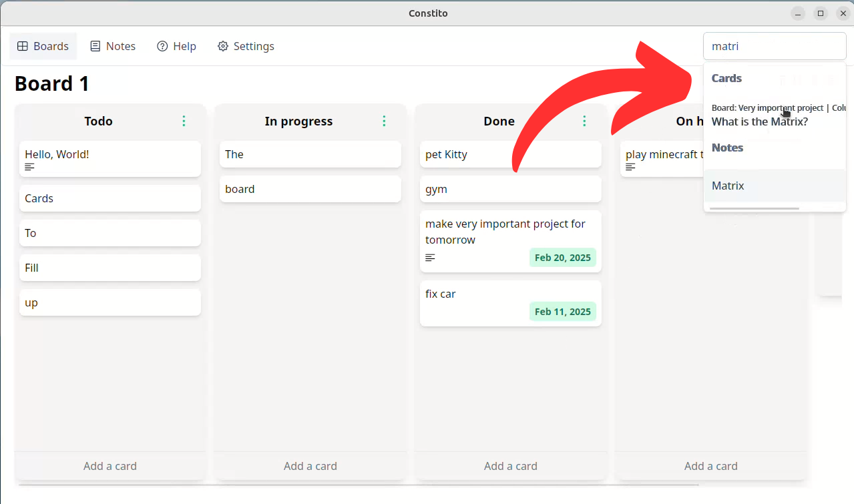Click the Boards grid icon
This screenshot has height=504, width=854.
pos(23,46)
